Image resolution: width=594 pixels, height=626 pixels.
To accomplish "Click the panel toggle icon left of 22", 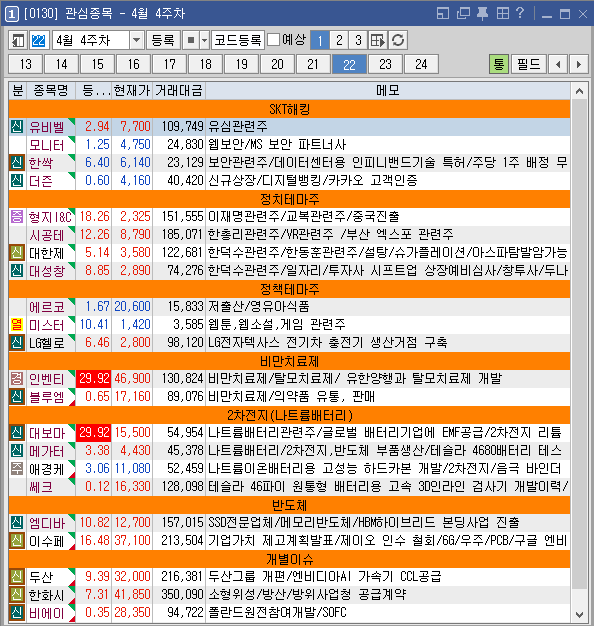I will (18, 40).
